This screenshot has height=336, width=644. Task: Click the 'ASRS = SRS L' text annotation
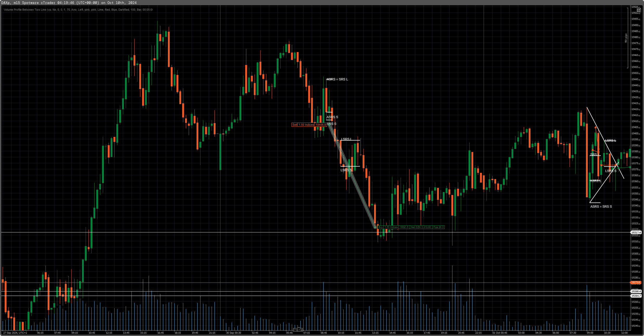click(x=337, y=79)
